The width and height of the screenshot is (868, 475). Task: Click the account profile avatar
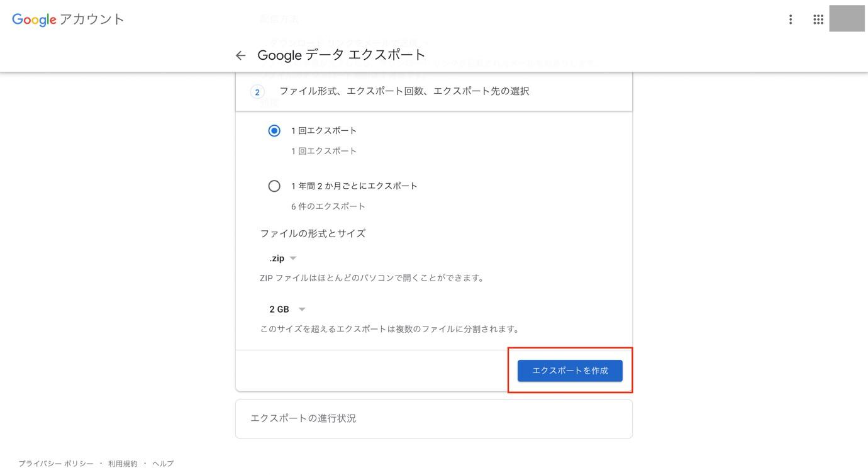[846, 18]
